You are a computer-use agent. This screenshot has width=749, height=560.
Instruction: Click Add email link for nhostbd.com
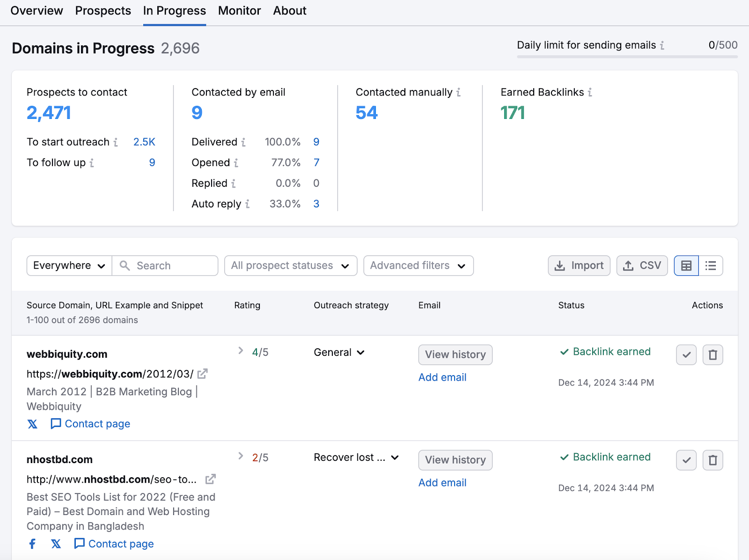coord(442,483)
